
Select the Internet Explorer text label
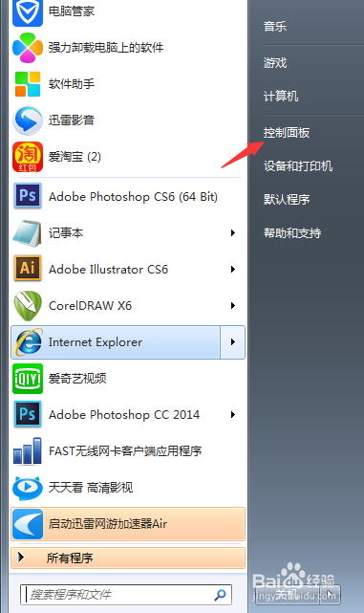tap(96, 342)
